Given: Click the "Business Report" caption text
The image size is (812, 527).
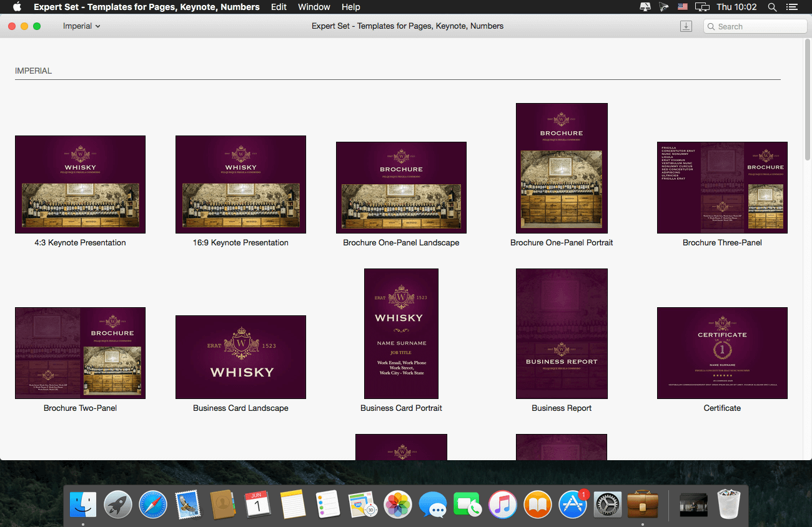Looking at the screenshot, I should (x=562, y=408).
